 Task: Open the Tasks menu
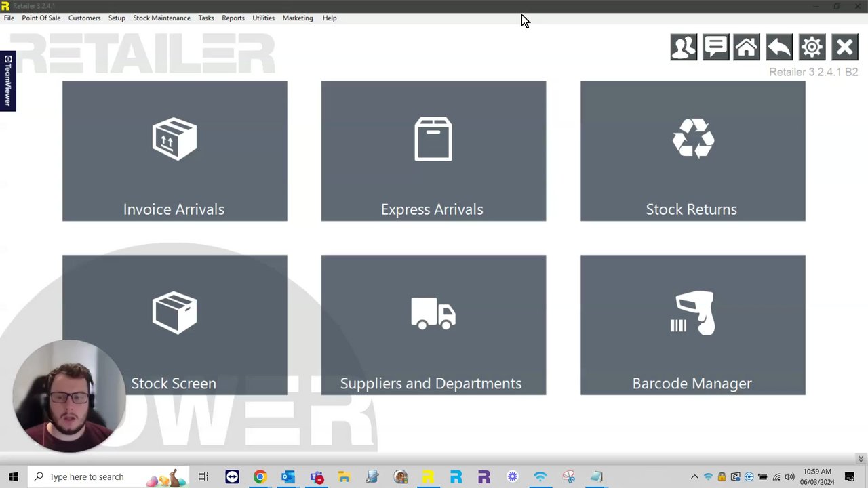coord(206,18)
